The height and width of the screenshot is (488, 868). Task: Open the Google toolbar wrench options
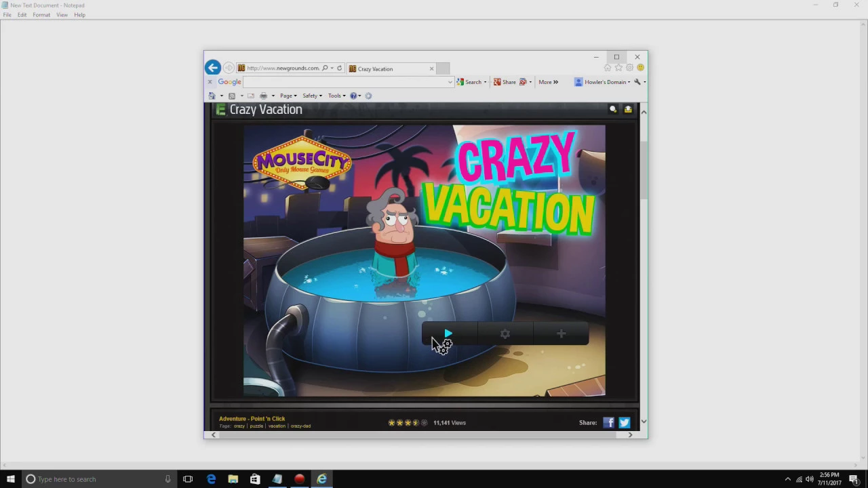[x=637, y=82]
